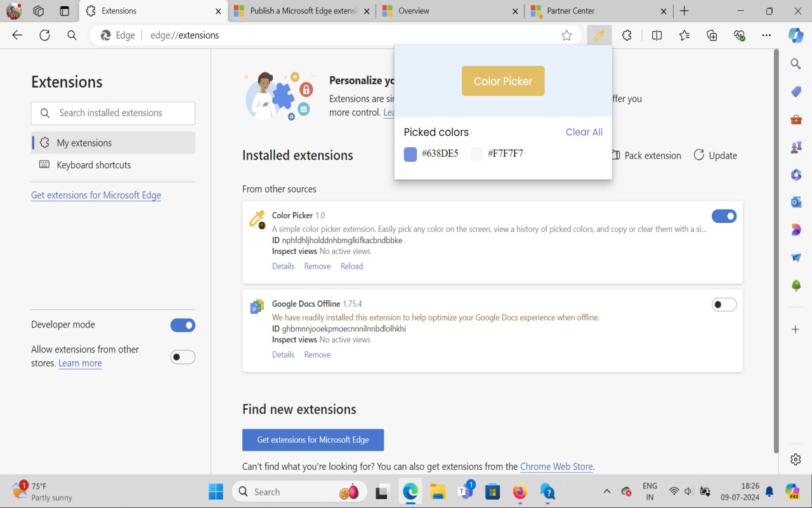Open Firefox from the taskbar
This screenshot has height=508, width=812.
tap(520, 491)
